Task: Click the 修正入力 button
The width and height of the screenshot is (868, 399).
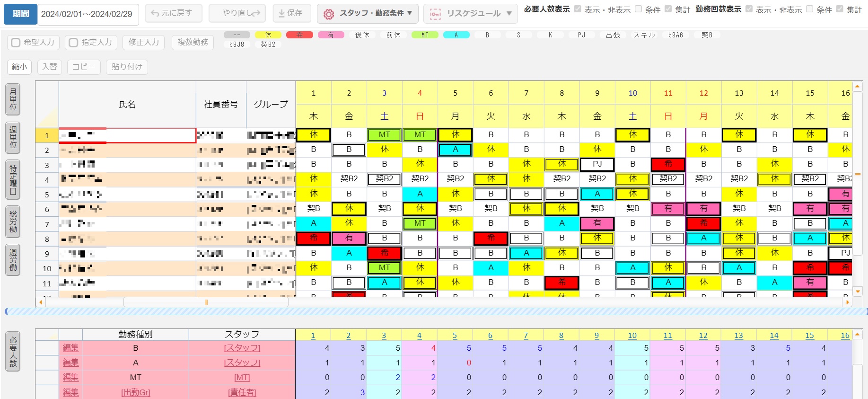Action: click(x=144, y=42)
